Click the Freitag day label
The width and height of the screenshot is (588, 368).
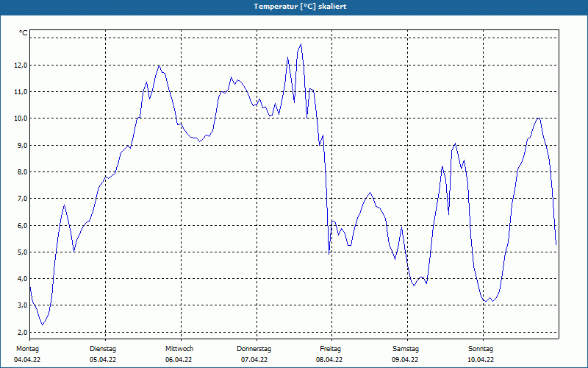(x=330, y=349)
